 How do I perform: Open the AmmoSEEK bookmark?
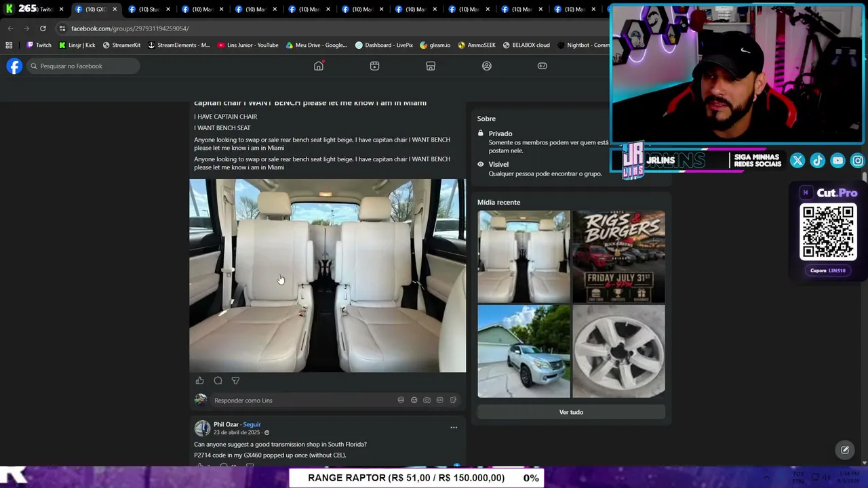[477, 45]
